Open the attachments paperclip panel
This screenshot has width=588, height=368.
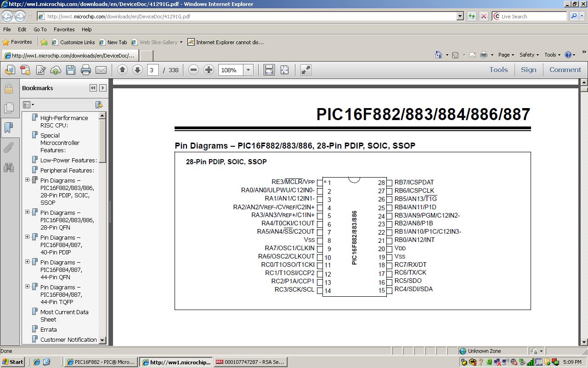tap(9, 147)
